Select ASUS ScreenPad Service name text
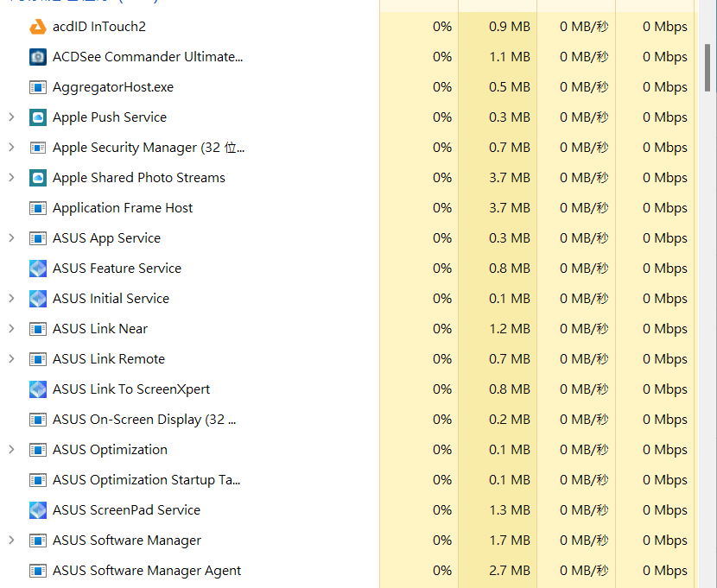This screenshot has height=588, width=717. 126,510
